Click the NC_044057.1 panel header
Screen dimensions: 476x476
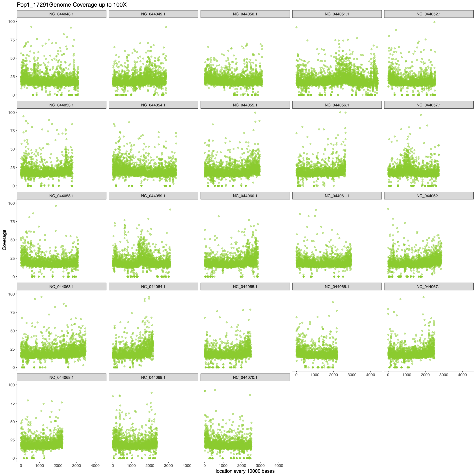click(x=429, y=105)
